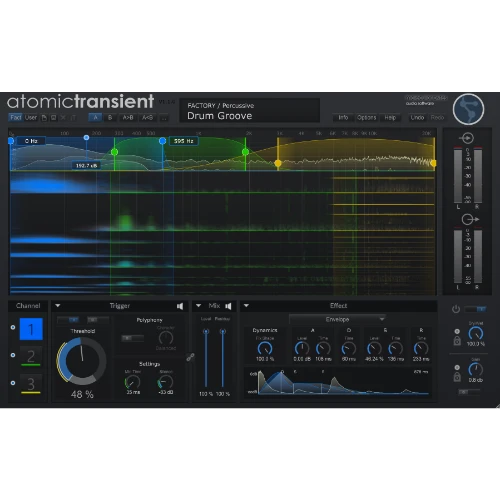This screenshot has width=500, height=500.
Task: Click the copy preset icon next to User
Action: coord(44,118)
